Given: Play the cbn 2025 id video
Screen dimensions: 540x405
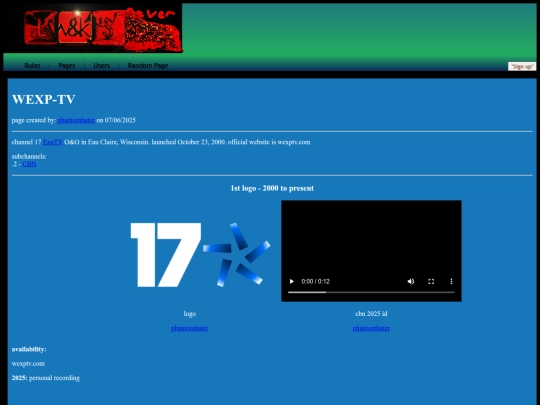Looking at the screenshot, I should point(292,281).
